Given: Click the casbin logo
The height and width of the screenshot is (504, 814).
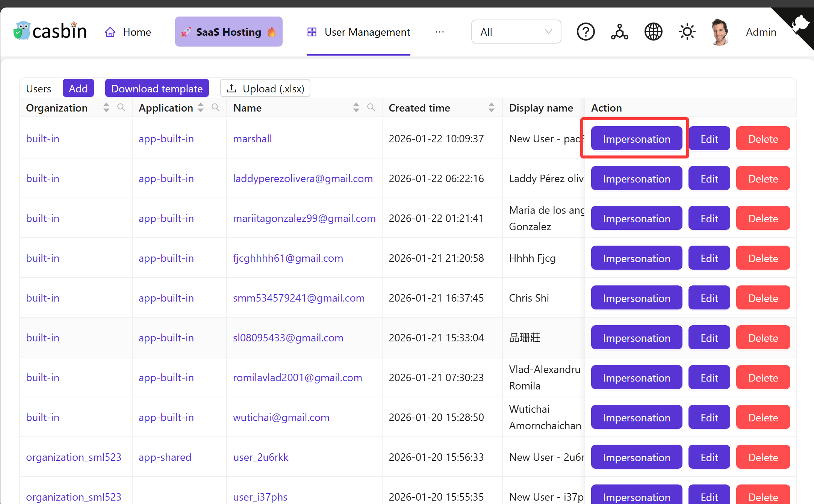Looking at the screenshot, I should pos(50,32).
